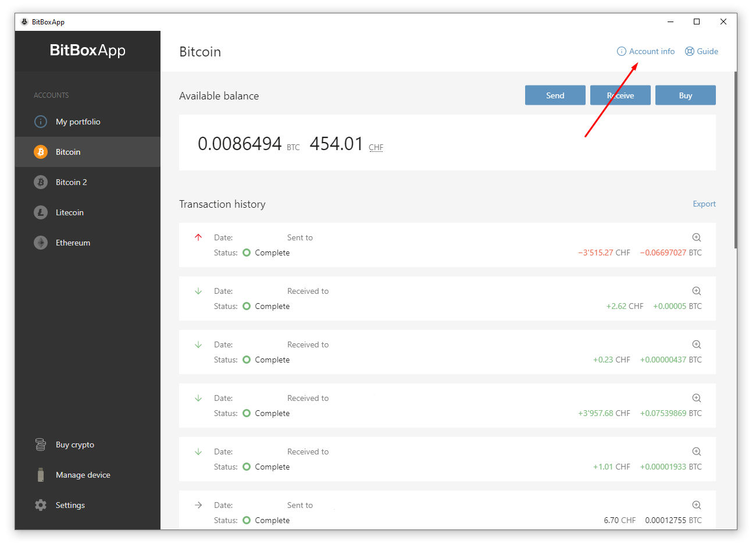Click the Receive button
This screenshot has height=551, width=756.
[621, 95]
